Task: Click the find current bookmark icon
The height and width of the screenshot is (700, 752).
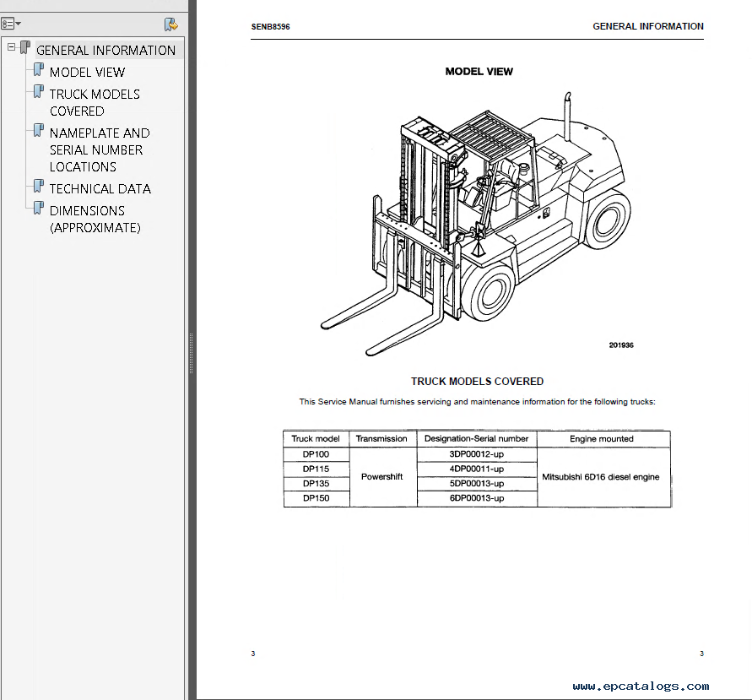Action: (170, 24)
